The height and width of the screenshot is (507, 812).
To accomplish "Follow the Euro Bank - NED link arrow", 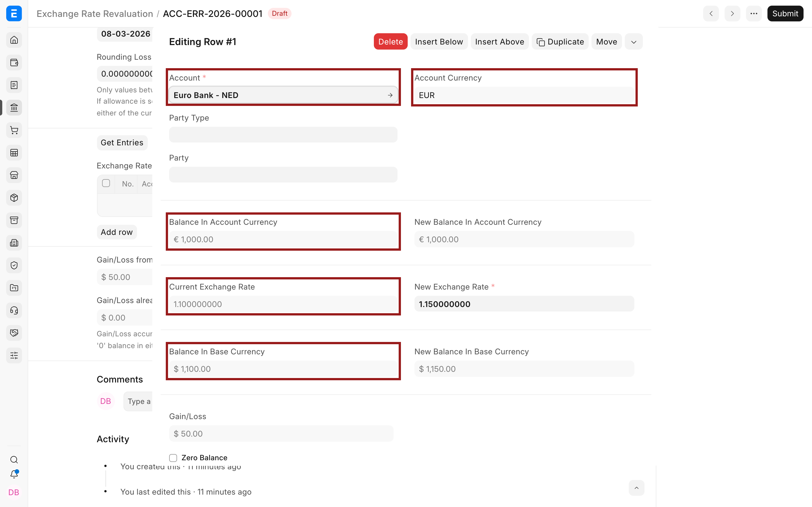I will pos(390,95).
